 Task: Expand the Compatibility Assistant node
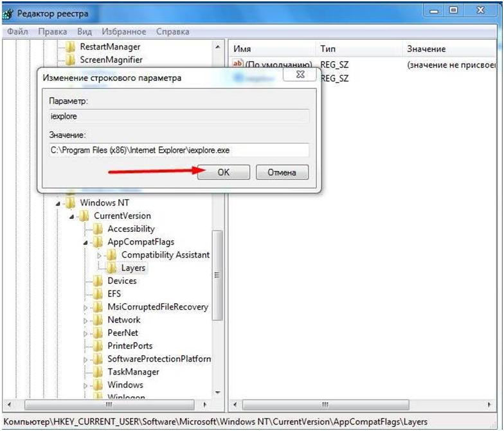(99, 256)
